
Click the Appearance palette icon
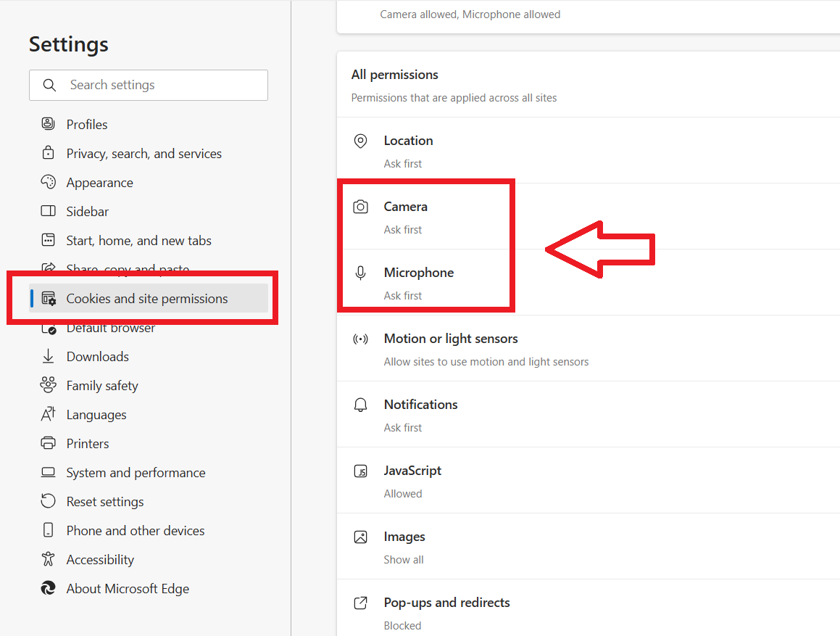point(48,182)
